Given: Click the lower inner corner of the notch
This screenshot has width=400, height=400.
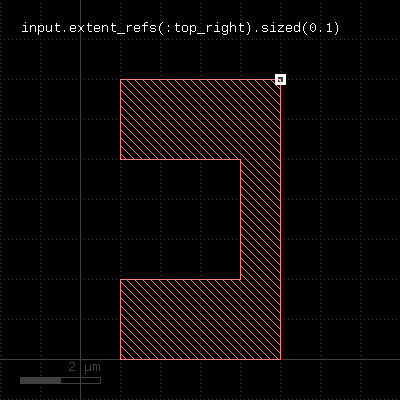Looking at the screenshot, I should 240,279.
